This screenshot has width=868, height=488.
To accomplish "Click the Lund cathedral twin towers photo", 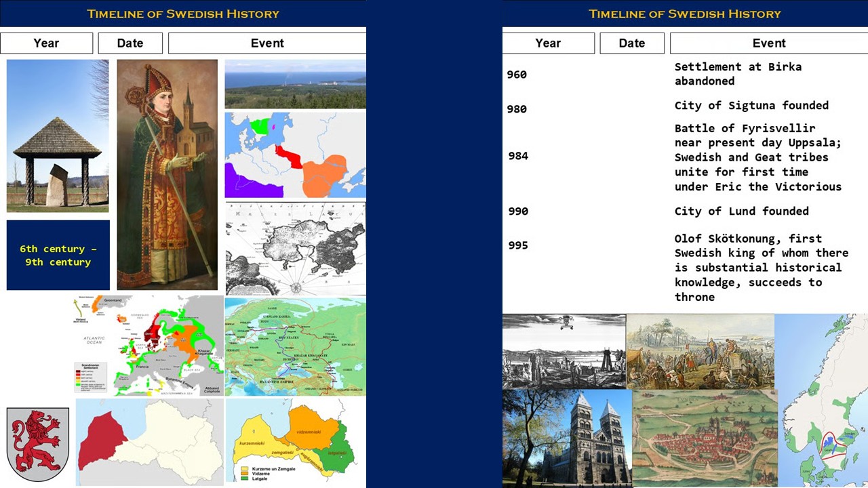I will 567,438.
